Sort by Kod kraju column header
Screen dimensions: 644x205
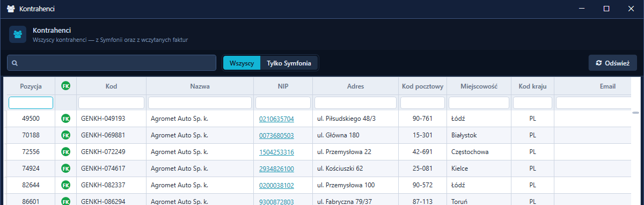[532, 86]
